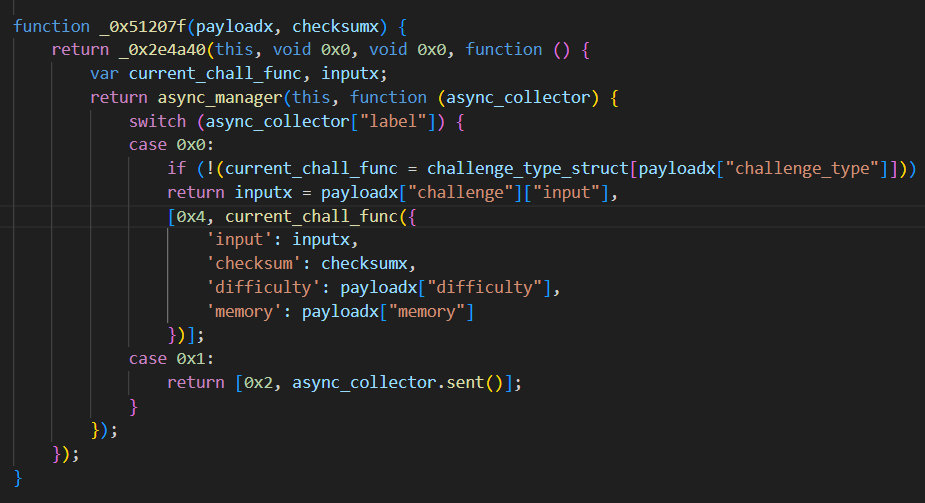Select the 0x2 return value
This screenshot has height=503, width=925.
(x=258, y=383)
